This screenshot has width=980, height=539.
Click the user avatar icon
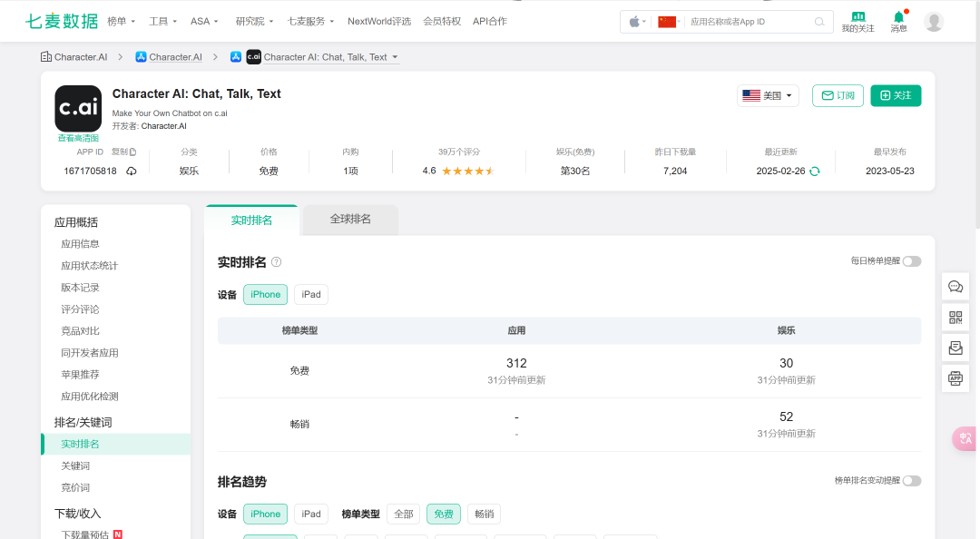(x=934, y=22)
